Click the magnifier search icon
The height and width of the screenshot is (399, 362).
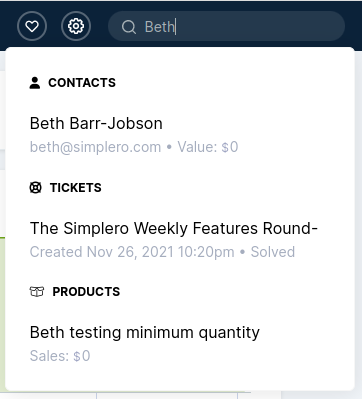tap(129, 27)
